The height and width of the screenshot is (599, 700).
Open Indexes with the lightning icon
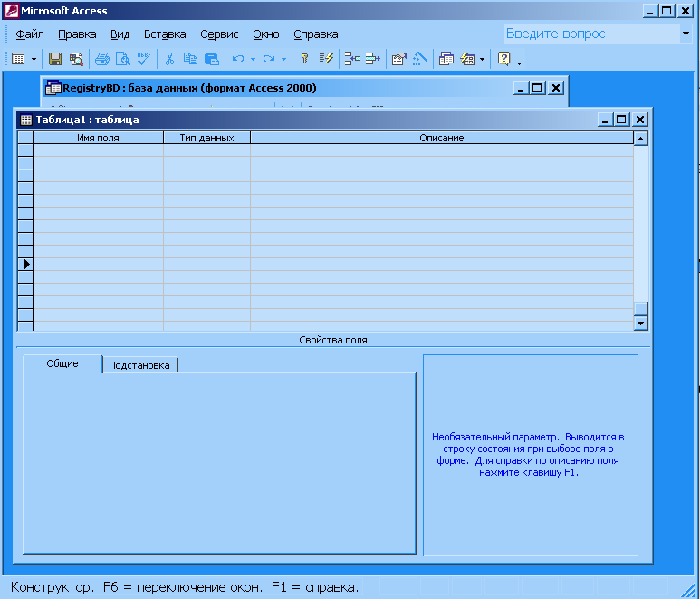(x=326, y=59)
